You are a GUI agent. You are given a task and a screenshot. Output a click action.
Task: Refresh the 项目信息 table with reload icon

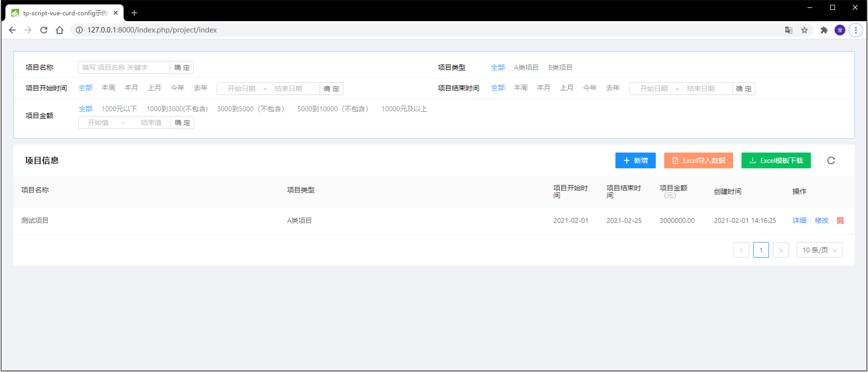(x=831, y=160)
